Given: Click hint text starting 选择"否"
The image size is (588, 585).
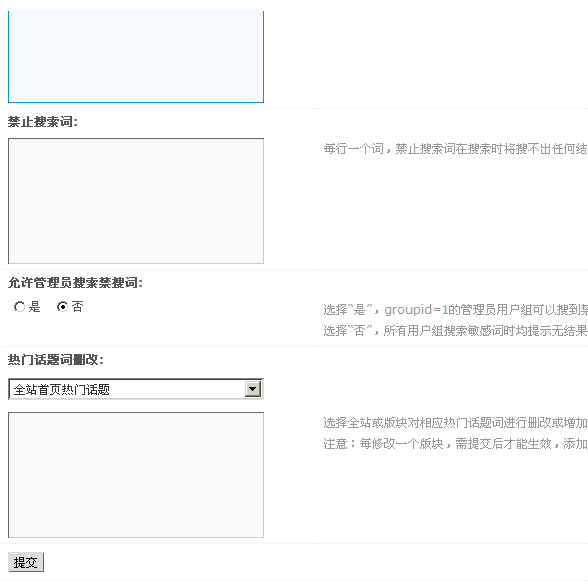Looking at the screenshot, I should [x=455, y=331].
